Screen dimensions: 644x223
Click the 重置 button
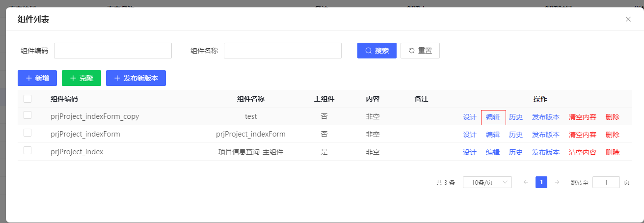pos(420,51)
